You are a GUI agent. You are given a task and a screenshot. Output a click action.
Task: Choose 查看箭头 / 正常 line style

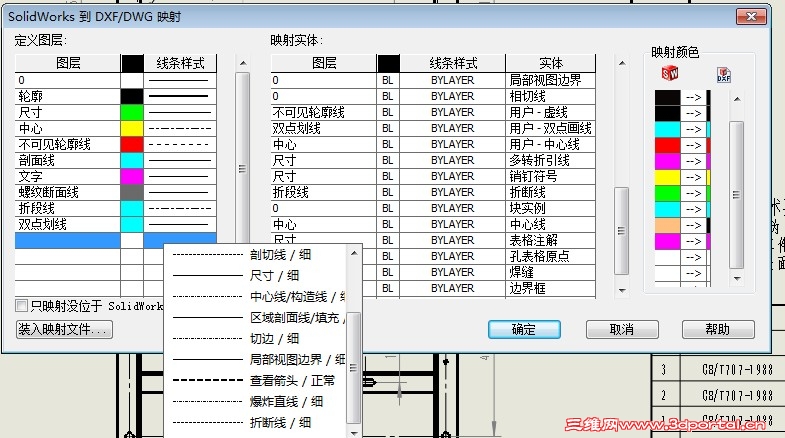click(255, 380)
